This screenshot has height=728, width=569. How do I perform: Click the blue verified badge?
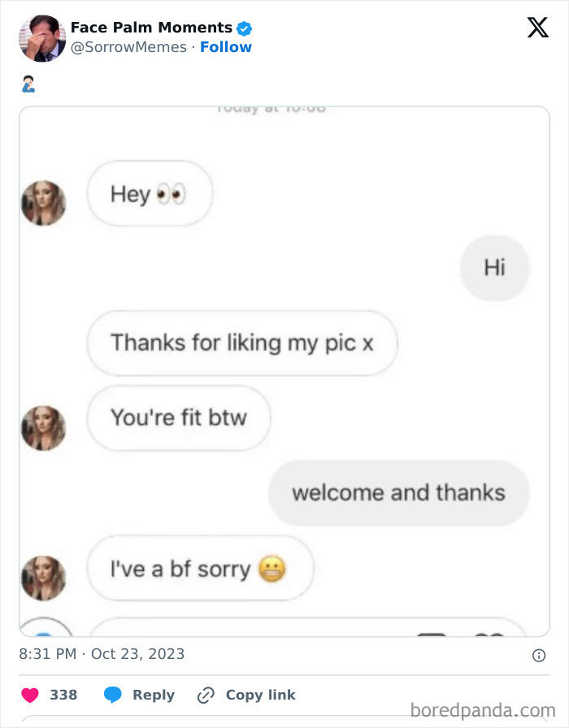[244, 28]
